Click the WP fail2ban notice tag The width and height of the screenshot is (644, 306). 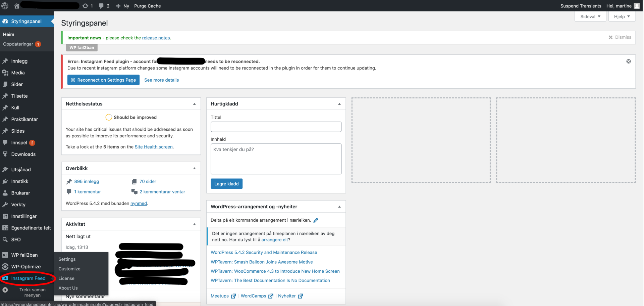[x=82, y=47]
